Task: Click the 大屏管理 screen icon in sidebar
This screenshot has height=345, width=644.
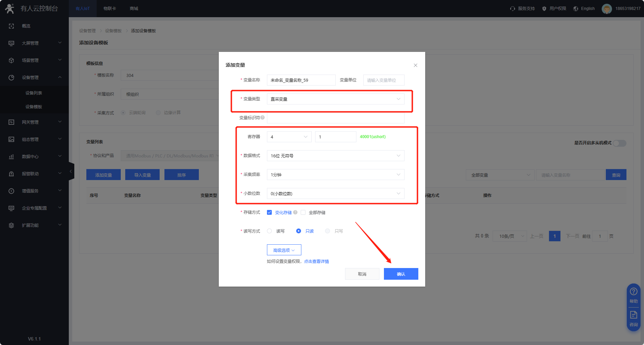Action: tap(11, 43)
